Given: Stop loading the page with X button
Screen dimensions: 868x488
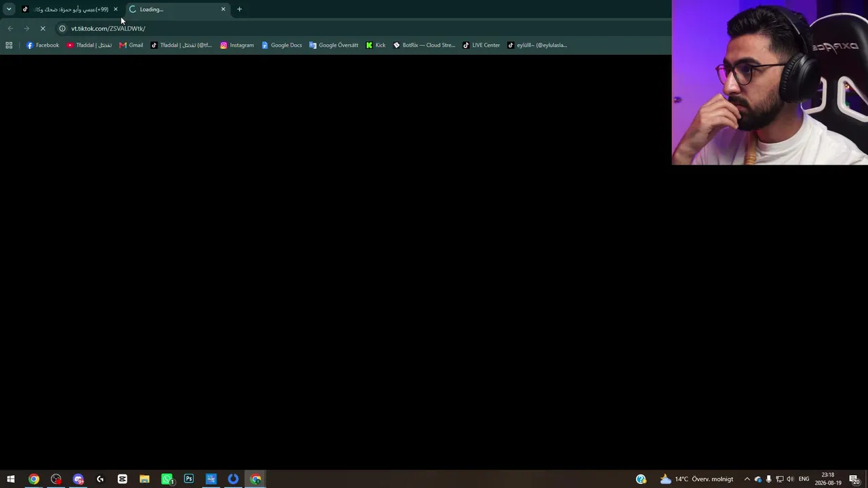Looking at the screenshot, I should tap(43, 28).
